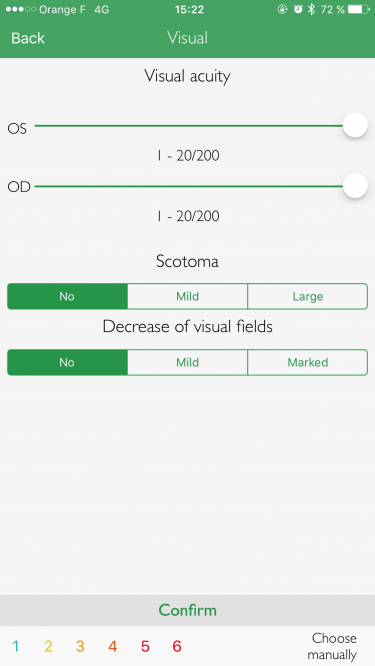Tap the alarm clock status icon
The width and height of the screenshot is (375, 666).
[x=298, y=9]
